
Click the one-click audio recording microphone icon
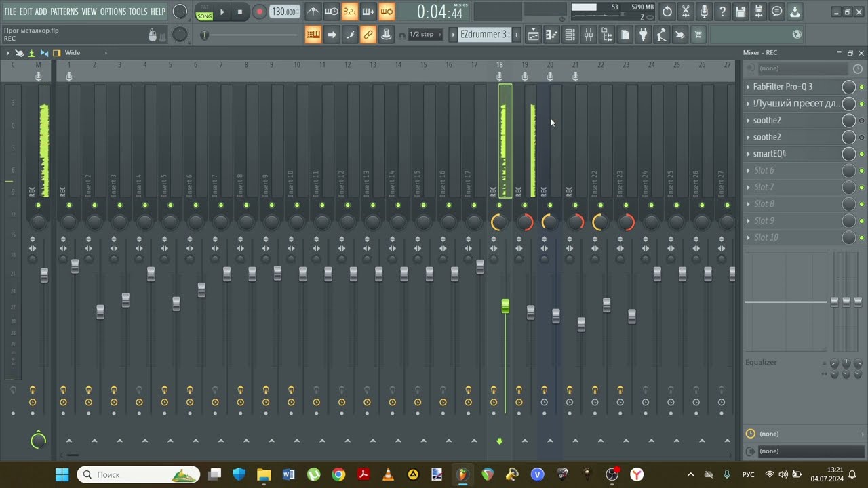[x=704, y=12]
